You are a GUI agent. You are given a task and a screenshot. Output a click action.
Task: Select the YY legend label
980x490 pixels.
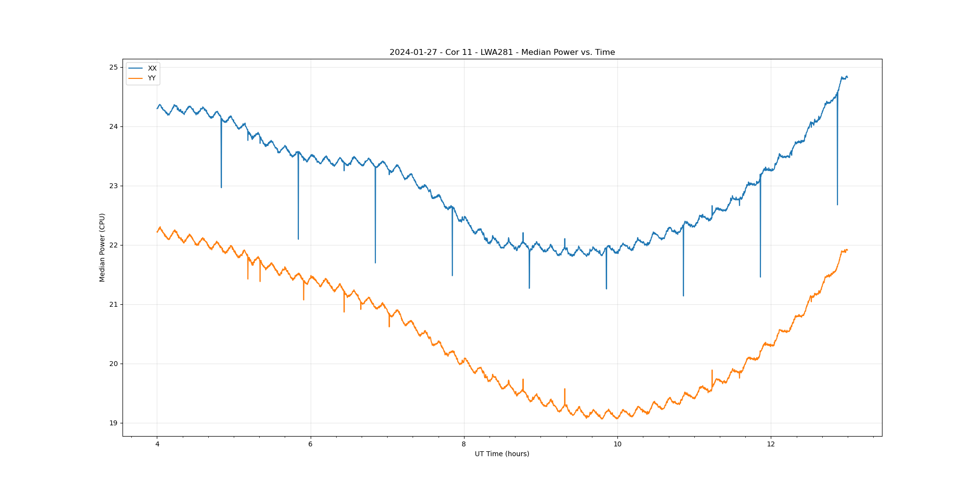pyautogui.click(x=152, y=78)
